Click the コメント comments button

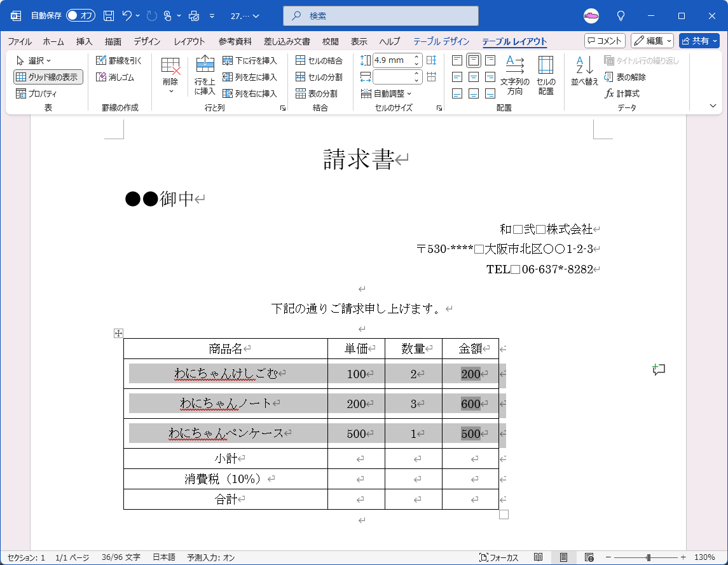pyautogui.click(x=605, y=41)
